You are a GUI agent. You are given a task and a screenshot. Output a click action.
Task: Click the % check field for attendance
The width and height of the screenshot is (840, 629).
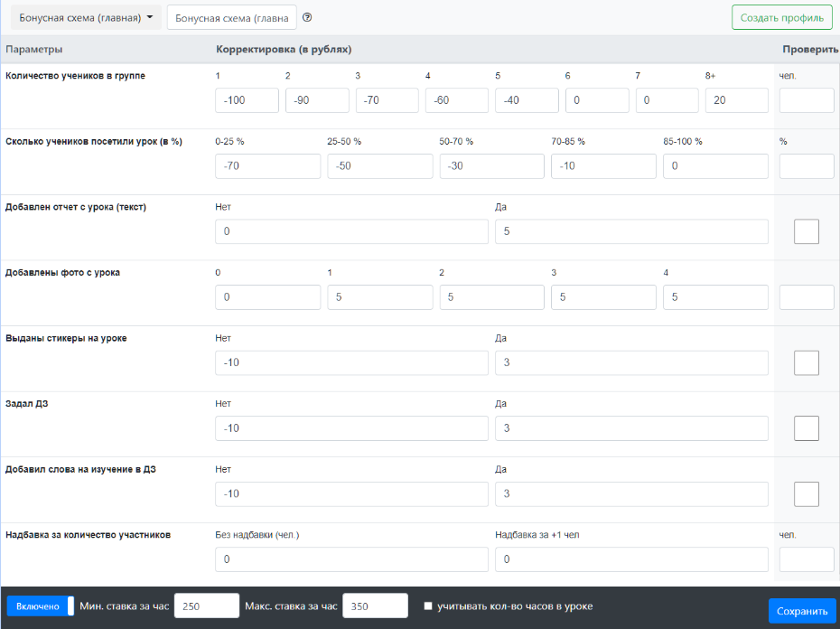click(807, 166)
